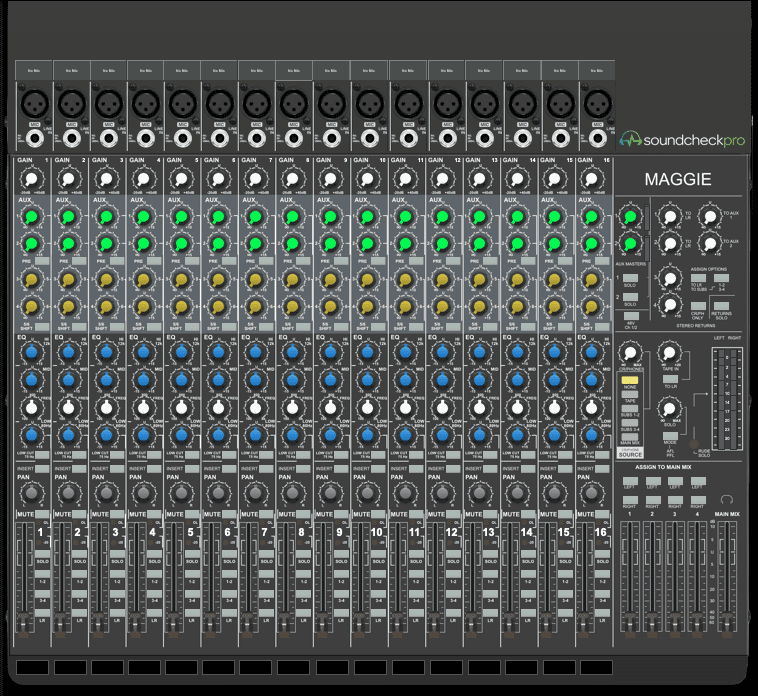This screenshot has height=696, width=758.
Task: Click the channel 4 white FREQ knob
Action: pyautogui.click(x=144, y=408)
